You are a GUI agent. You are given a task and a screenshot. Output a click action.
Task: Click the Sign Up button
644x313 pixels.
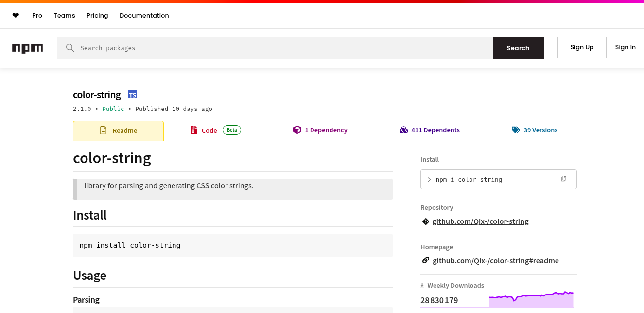[x=582, y=47]
